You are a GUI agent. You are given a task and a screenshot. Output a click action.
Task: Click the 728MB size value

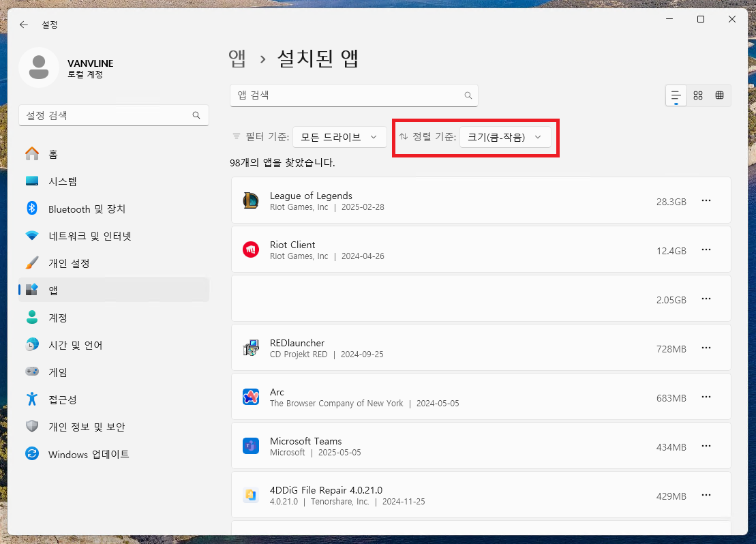[x=671, y=349]
